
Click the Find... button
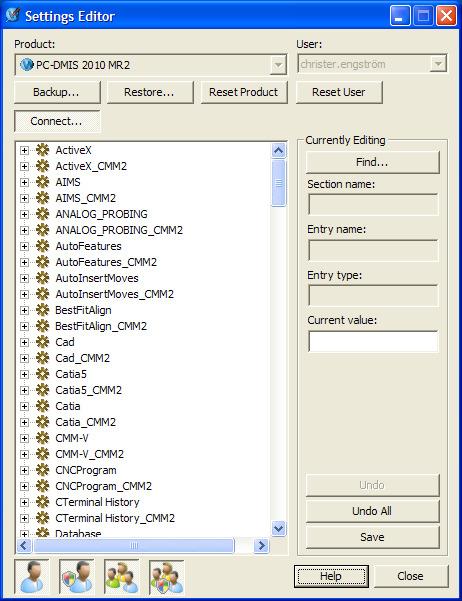372,162
